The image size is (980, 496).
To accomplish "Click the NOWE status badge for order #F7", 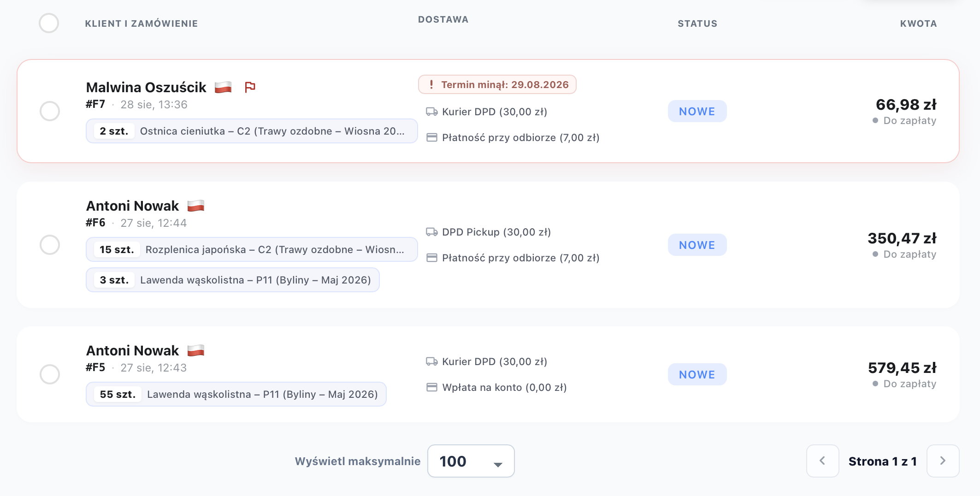I will tap(697, 111).
